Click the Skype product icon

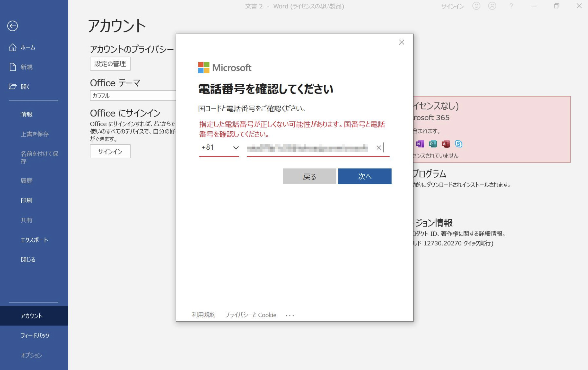point(459,144)
